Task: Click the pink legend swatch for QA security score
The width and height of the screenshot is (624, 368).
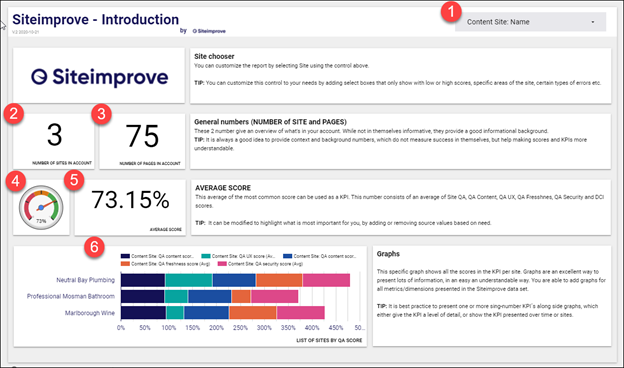Action: click(x=222, y=264)
